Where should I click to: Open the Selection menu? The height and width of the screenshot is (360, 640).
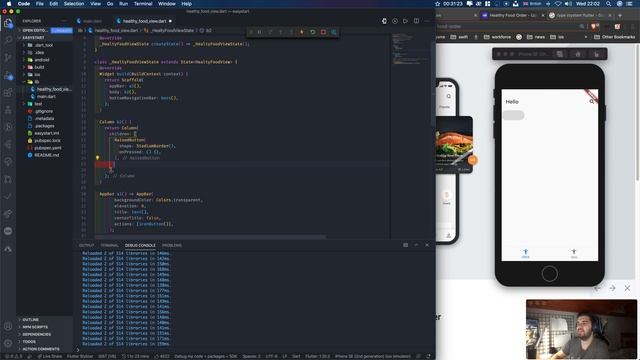point(74,4)
